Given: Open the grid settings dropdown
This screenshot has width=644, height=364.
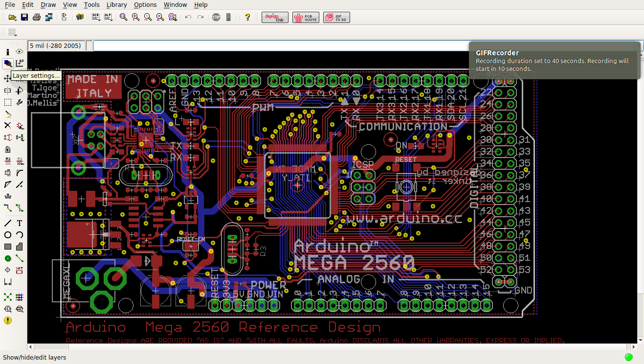Looking at the screenshot, I should click(x=13, y=33).
